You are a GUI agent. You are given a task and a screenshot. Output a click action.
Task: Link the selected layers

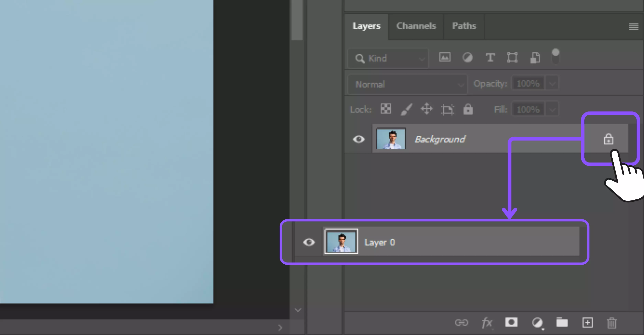pos(461,322)
